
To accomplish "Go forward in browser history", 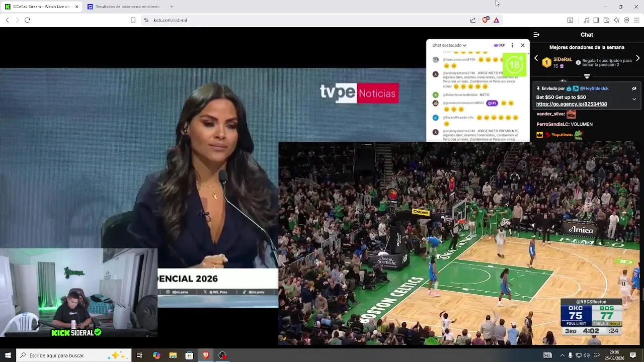I will (17, 20).
